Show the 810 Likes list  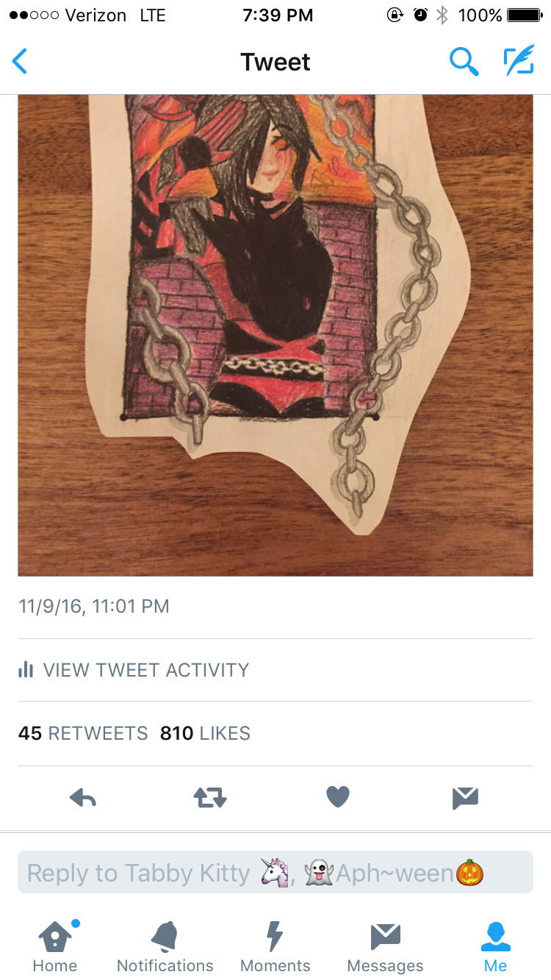(205, 733)
